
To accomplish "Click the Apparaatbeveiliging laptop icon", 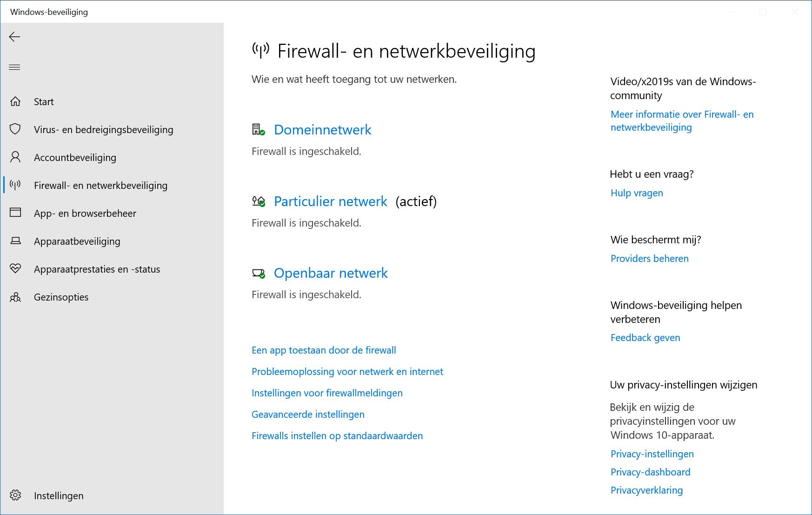I will [15, 241].
